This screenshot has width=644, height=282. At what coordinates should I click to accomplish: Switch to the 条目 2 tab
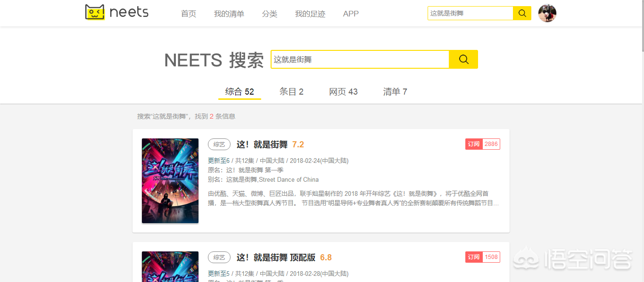[x=291, y=92]
